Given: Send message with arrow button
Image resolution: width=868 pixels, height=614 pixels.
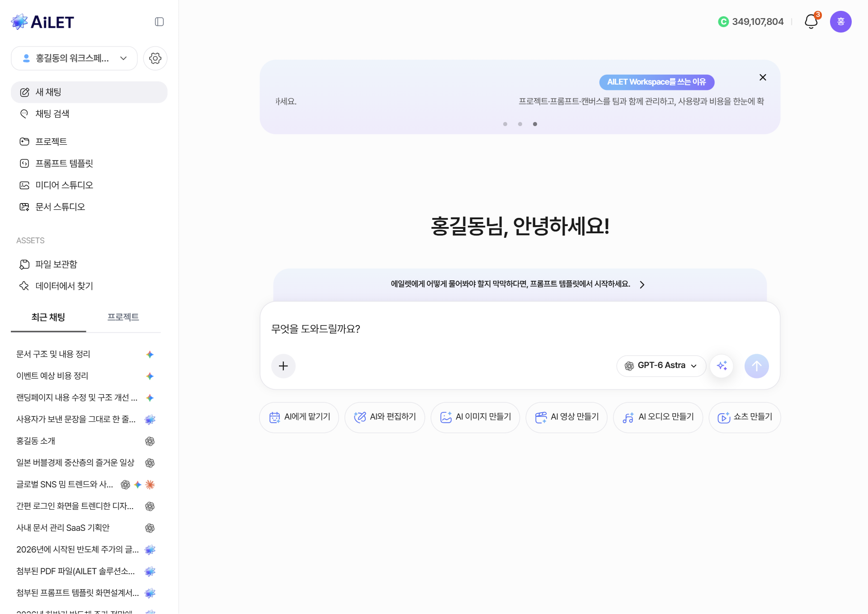Looking at the screenshot, I should [x=757, y=366].
